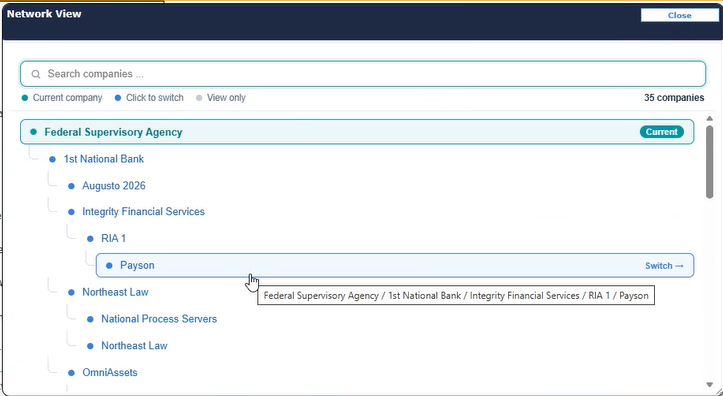Click the Current badge
723x396 pixels.
662,132
